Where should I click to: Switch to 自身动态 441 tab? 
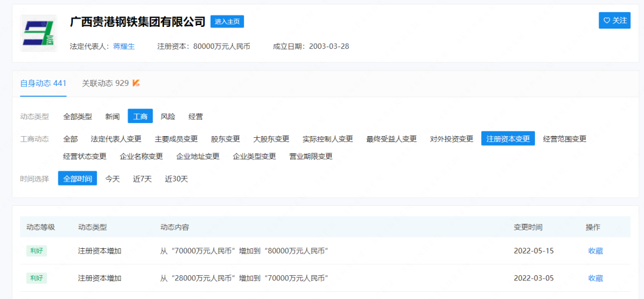[43, 84]
